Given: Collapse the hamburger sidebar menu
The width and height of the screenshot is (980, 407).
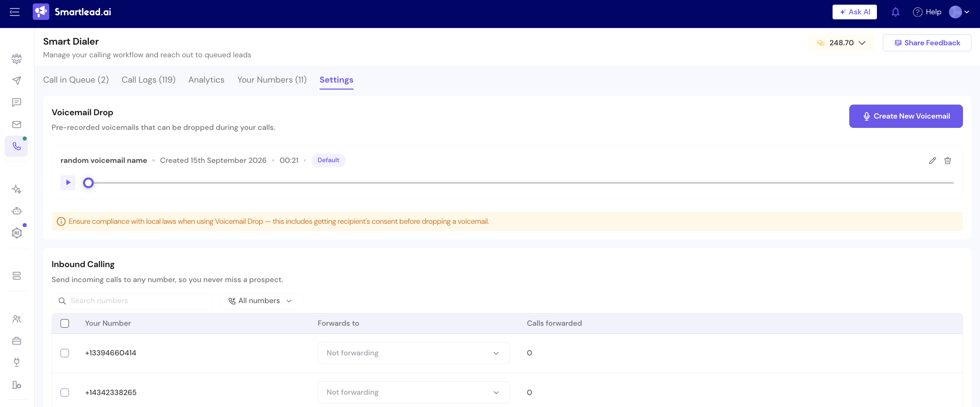Looking at the screenshot, I should tap(14, 12).
